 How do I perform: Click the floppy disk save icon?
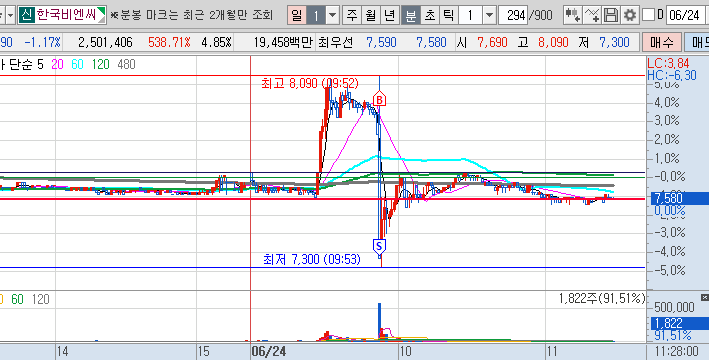coord(610,16)
